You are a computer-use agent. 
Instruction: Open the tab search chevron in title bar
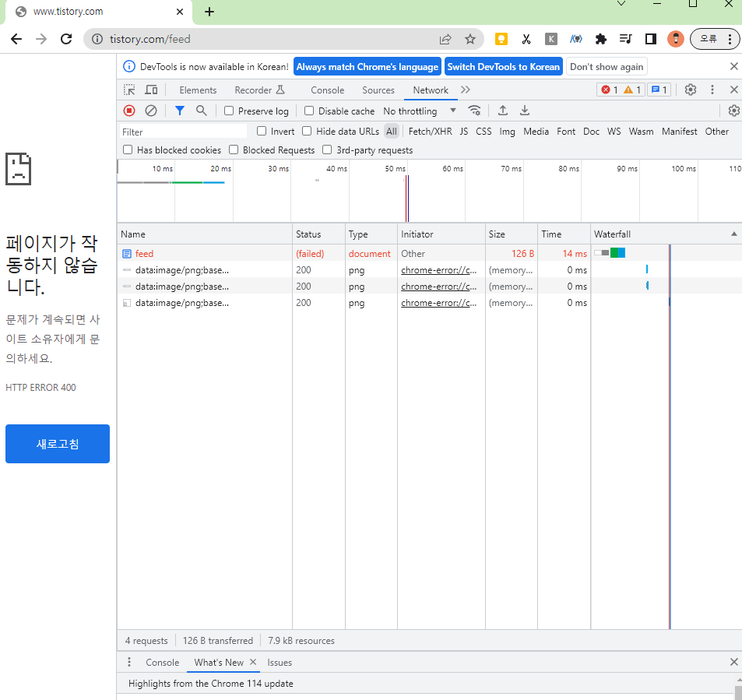point(621,4)
